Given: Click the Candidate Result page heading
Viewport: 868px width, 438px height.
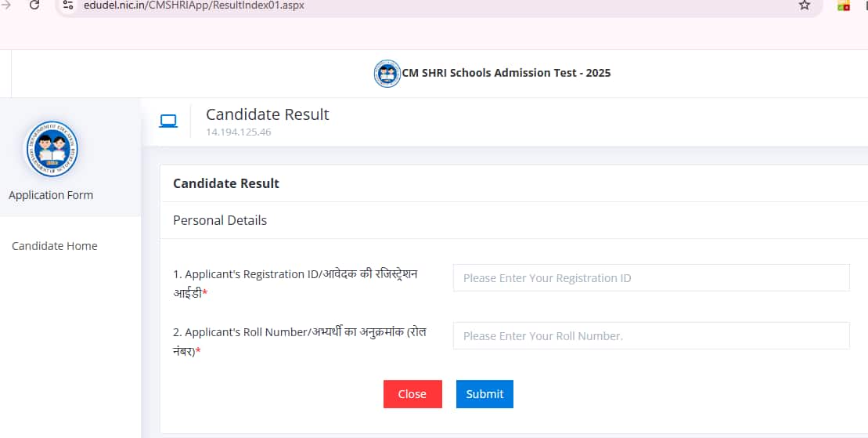Looking at the screenshot, I should coord(268,114).
